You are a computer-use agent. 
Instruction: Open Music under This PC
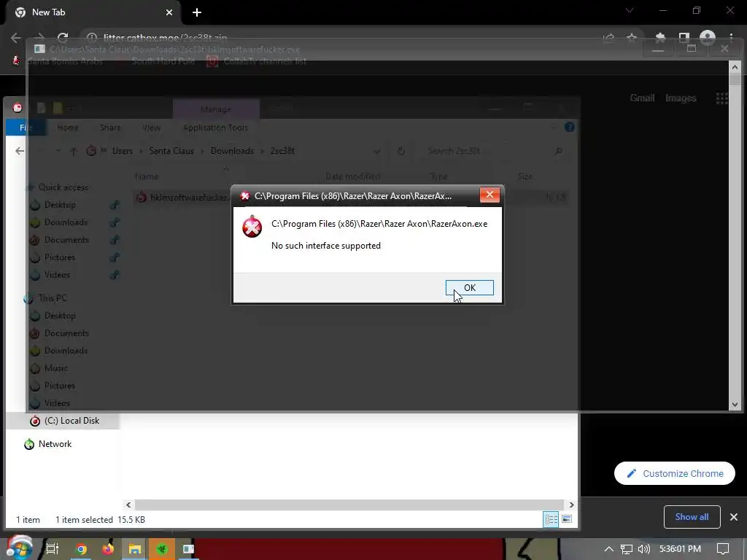coord(55,368)
